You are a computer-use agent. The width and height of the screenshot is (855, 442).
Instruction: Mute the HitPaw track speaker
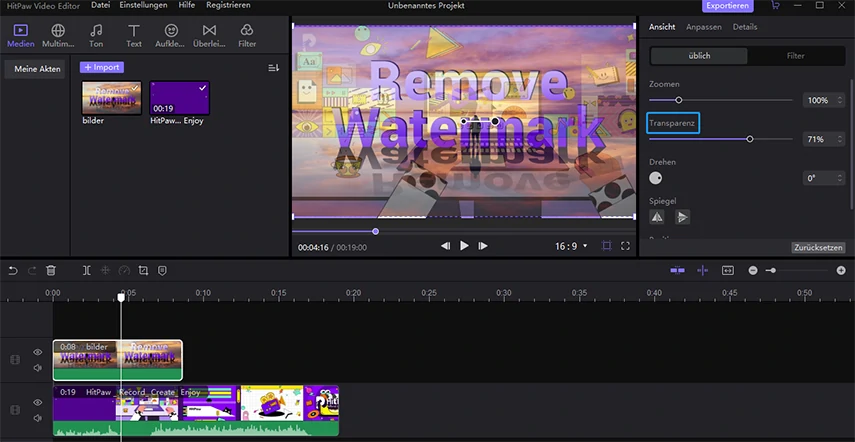[x=38, y=418]
